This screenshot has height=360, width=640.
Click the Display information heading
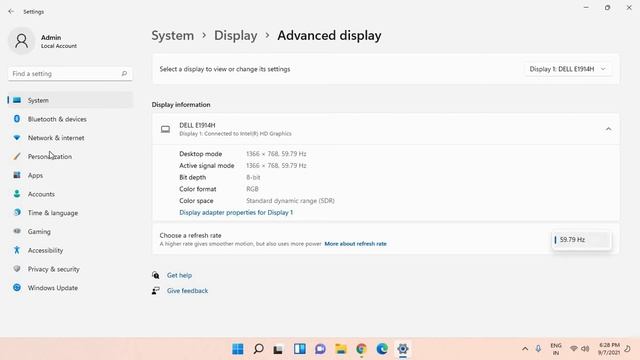pos(181,104)
